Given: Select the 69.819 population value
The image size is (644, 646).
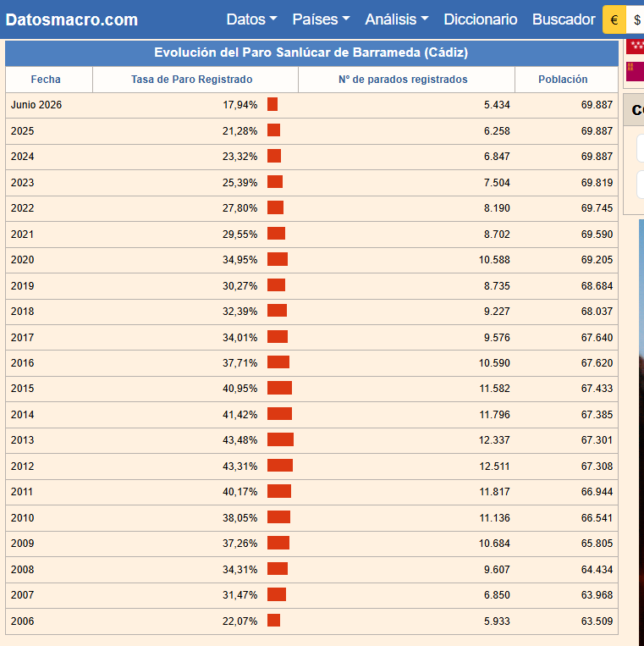Looking at the screenshot, I should tap(597, 182).
